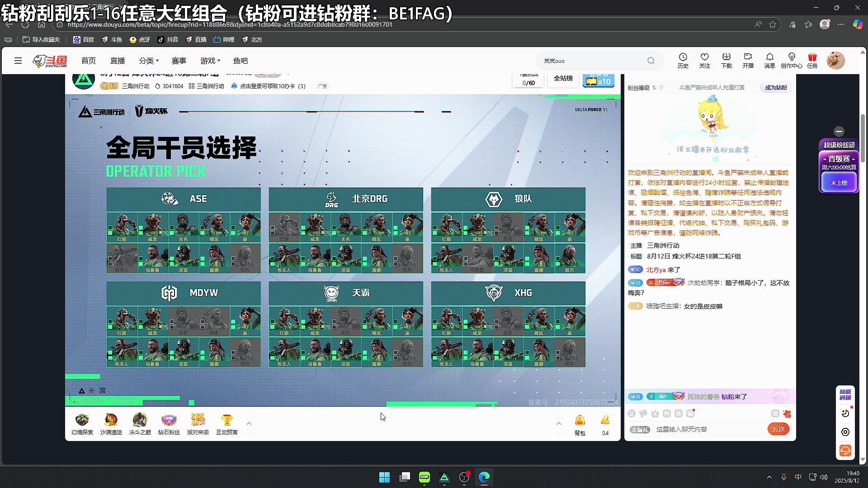868x488 pixels.
Task: Open the 百度 bookmark
Action: point(84,40)
